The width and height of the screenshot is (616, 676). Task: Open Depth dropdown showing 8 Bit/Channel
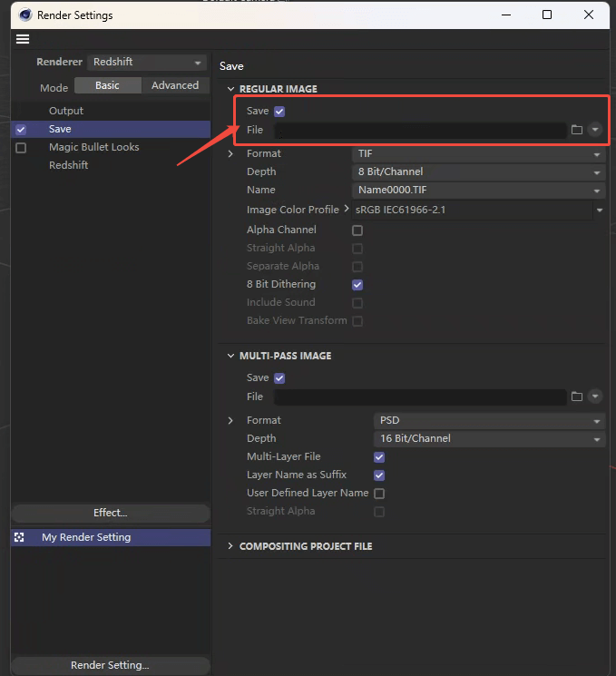point(479,172)
